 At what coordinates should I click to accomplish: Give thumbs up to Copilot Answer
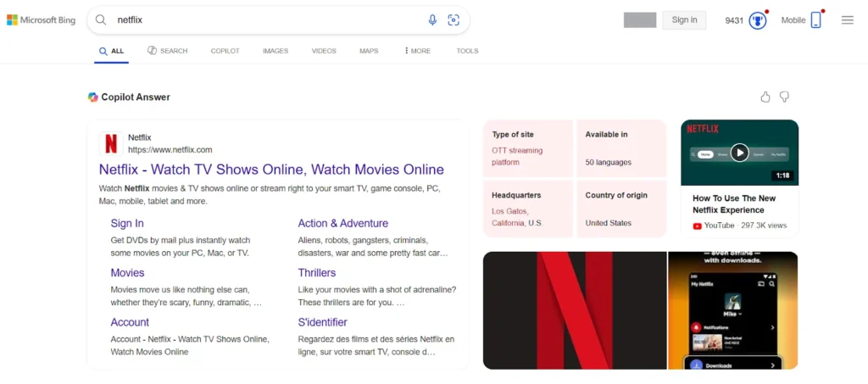765,97
